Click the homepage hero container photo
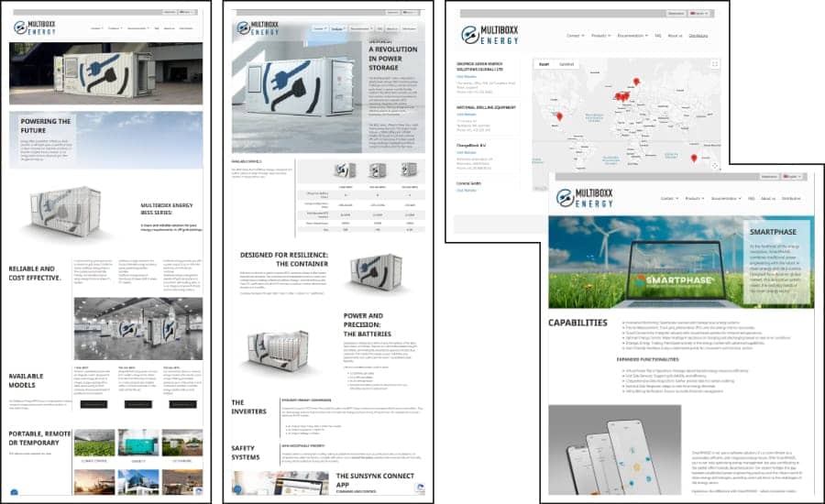 (x=105, y=73)
